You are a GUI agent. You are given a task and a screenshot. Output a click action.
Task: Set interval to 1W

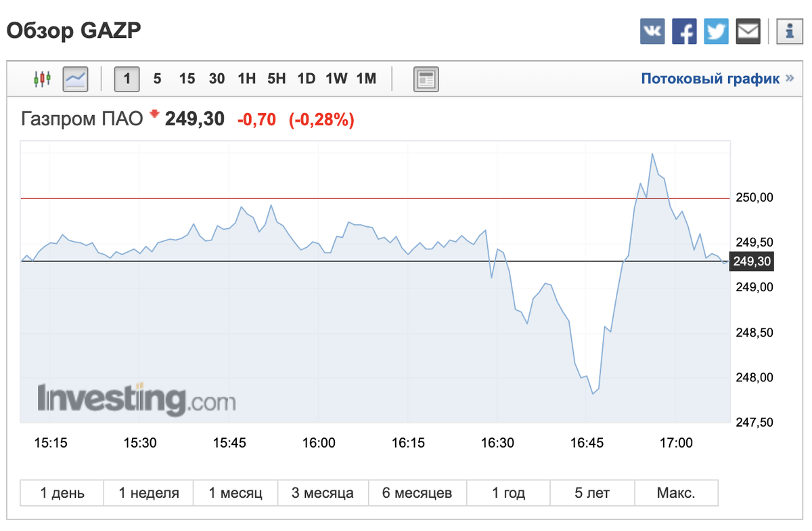tap(336, 79)
